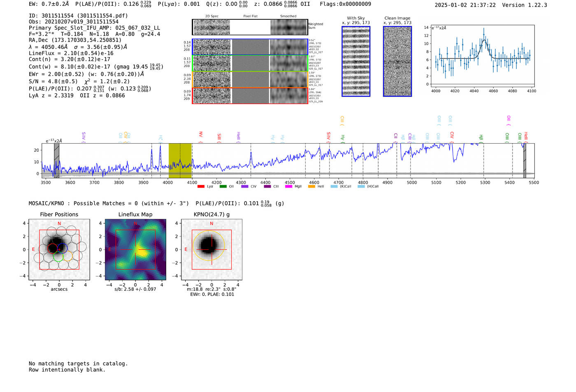Click the 'Primary Spec_Slot_IFU_AMP: 025_067_032_LL' line
Viewport: 576px width, 392px height.
[94, 28]
